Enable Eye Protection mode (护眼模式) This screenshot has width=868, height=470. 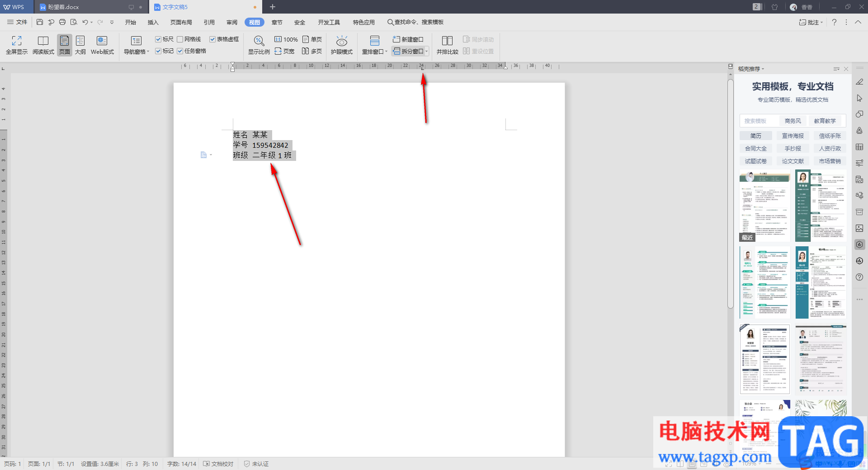tap(342, 45)
